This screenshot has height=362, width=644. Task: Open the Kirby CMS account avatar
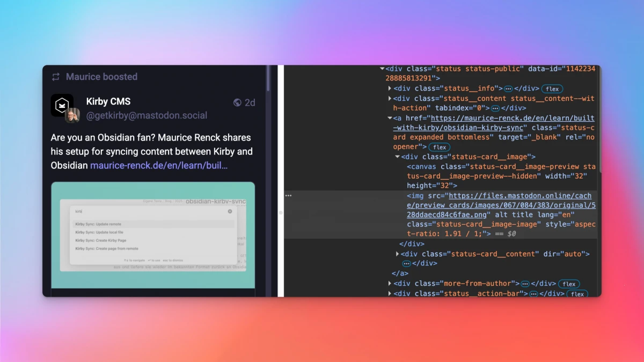pyautogui.click(x=62, y=105)
